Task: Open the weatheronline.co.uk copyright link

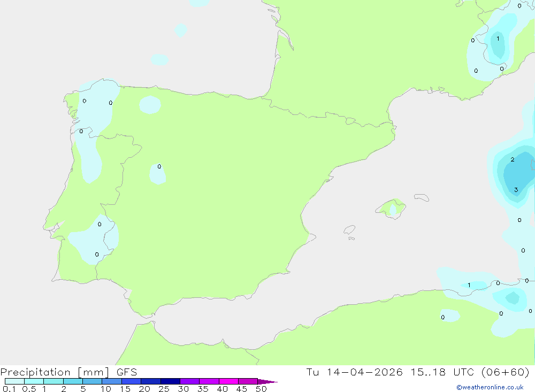Action: [490, 387]
